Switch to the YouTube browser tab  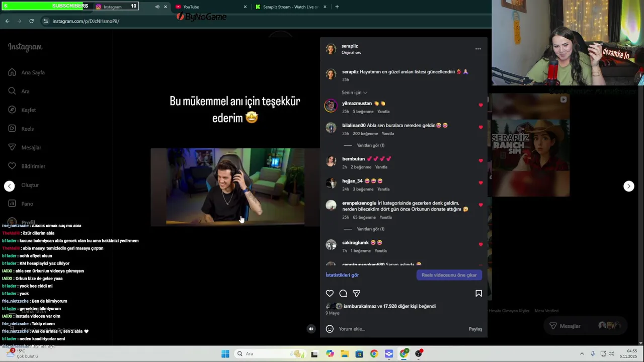(210, 7)
